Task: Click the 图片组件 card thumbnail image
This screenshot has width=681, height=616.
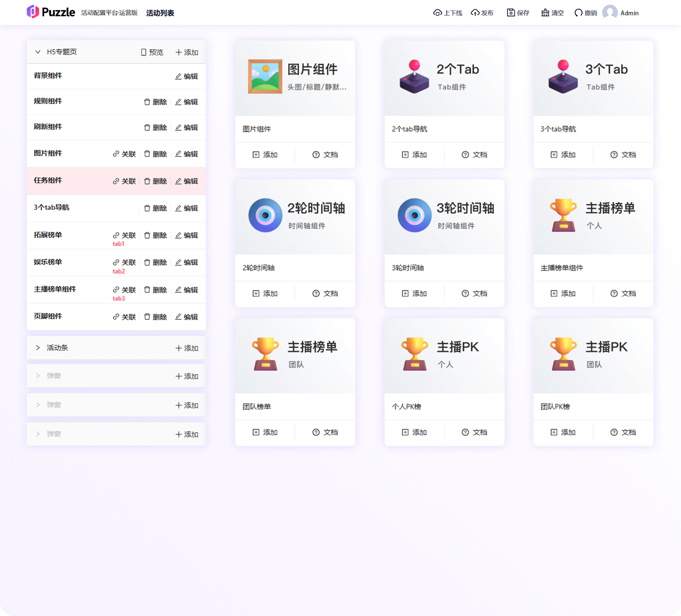Action: pyautogui.click(x=265, y=77)
